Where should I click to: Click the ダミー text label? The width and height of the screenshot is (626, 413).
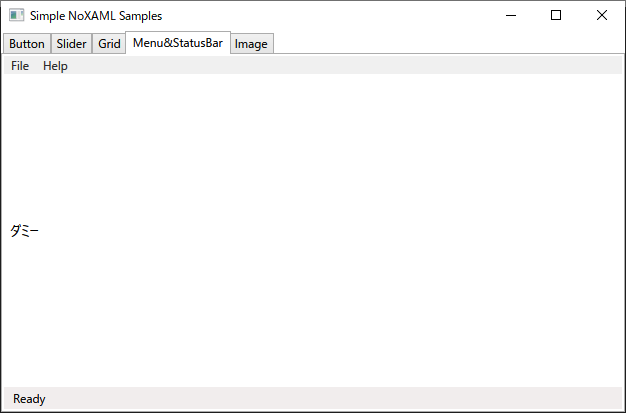(24, 230)
